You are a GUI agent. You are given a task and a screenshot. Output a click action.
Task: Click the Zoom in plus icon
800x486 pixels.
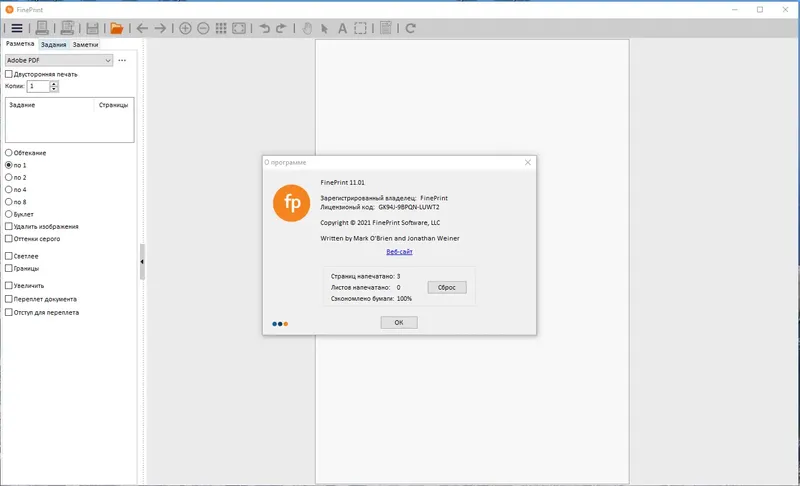pos(185,29)
